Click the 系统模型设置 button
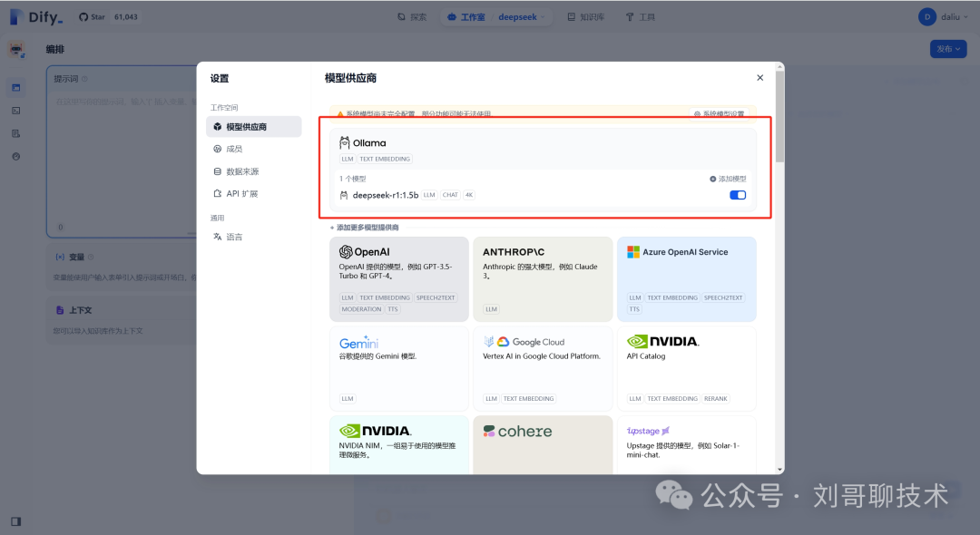980x535 pixels. click(x=720, y=114)
